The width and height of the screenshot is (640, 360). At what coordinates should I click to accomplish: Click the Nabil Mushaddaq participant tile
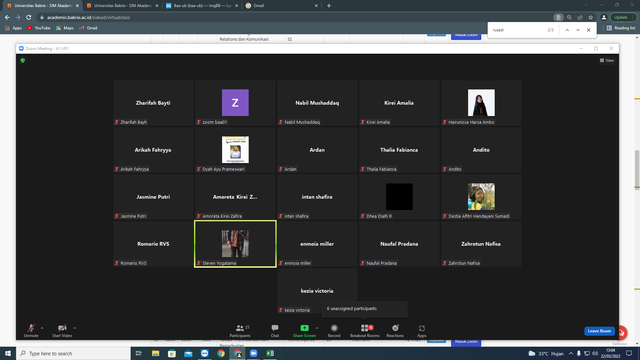tap(317, 103)
